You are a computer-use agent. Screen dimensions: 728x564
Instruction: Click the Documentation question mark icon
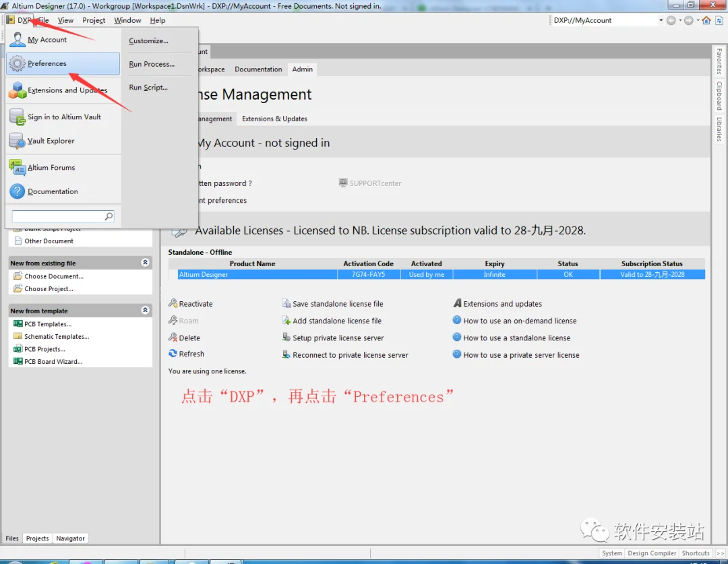click(17, 191)
